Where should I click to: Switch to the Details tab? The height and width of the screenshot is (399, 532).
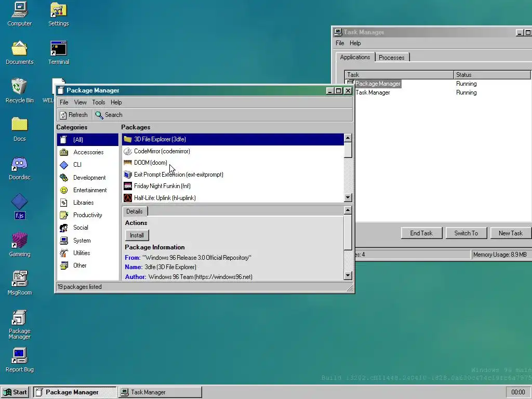[x=135, y=211]
